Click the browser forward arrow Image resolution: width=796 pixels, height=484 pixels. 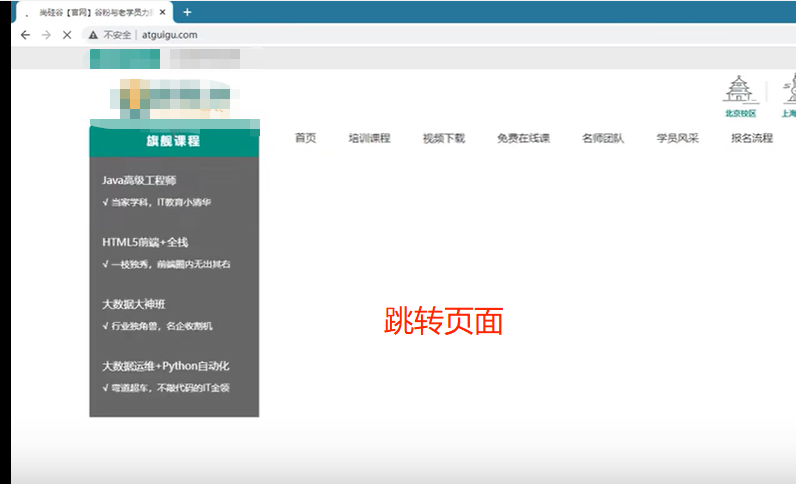tap(46, 35)
